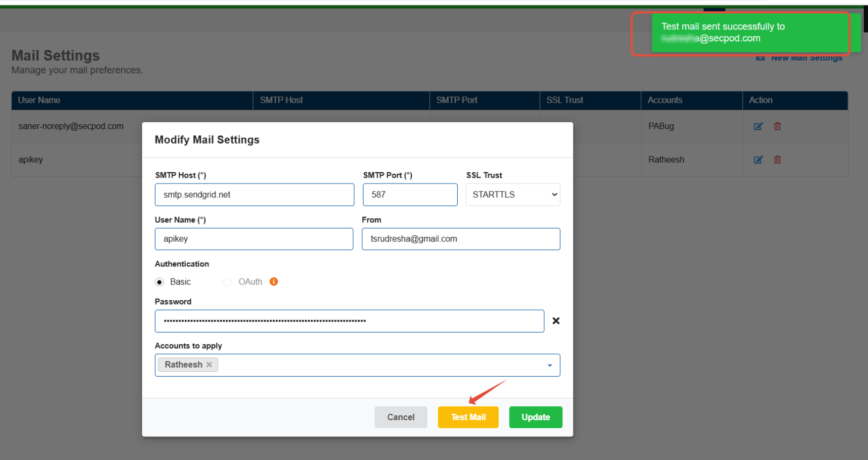Image resolution: width=868 pixels, height=460 pixels.
Task: Click the Action column header
Action: [x=795, y=101]
